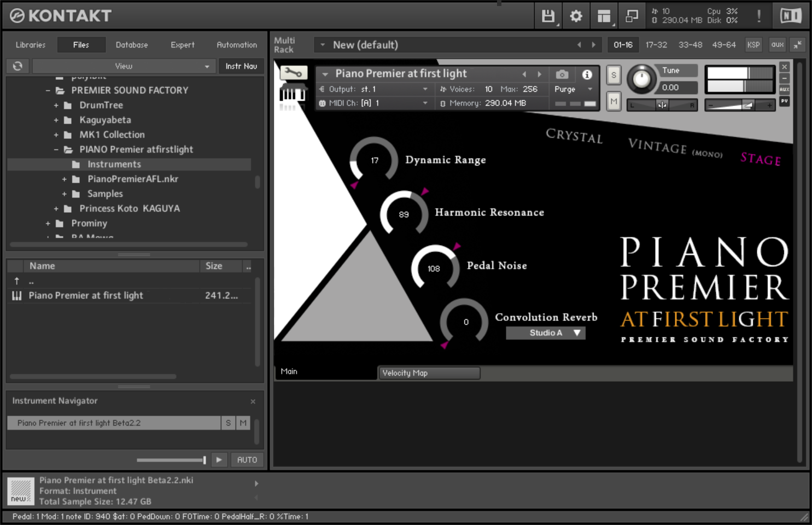Open Purge dropdown menu

[x=574, y=89]
